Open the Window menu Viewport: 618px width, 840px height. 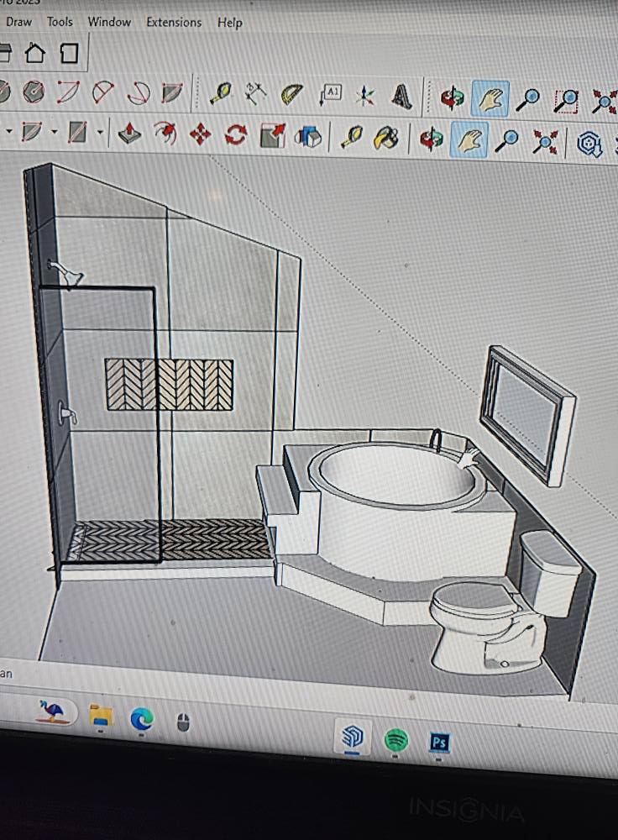[x=109, y=22]
